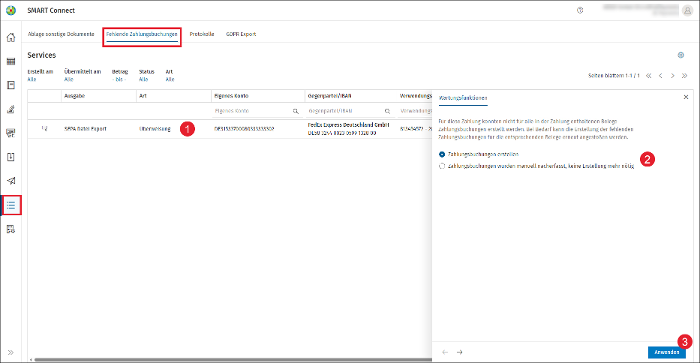The width and height of the screenshot is (700, 363).
Task: Click the Anwenden button
Action: click(x=667, y=352)
